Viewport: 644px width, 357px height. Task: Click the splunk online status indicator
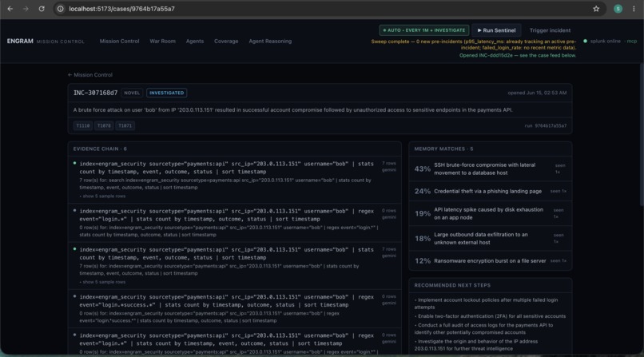click(x=602, y=41)
